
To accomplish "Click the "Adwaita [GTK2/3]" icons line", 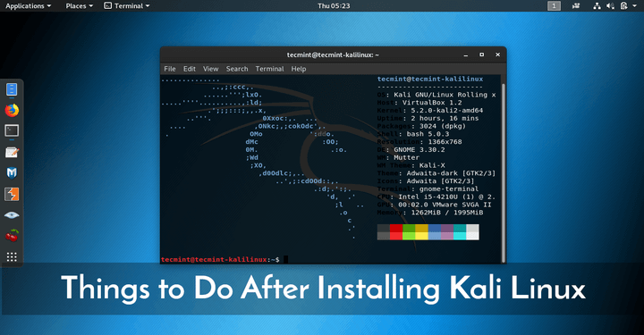I will tap(426, 180).
